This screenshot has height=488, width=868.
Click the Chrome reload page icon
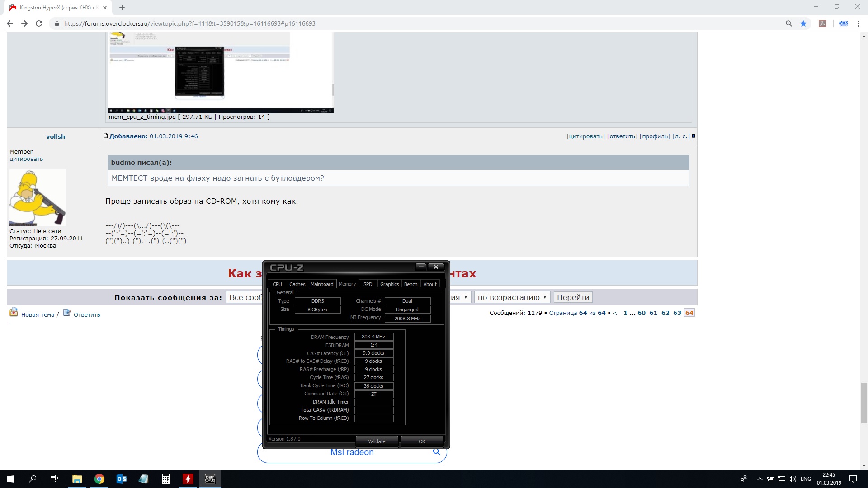coord(39,23)
